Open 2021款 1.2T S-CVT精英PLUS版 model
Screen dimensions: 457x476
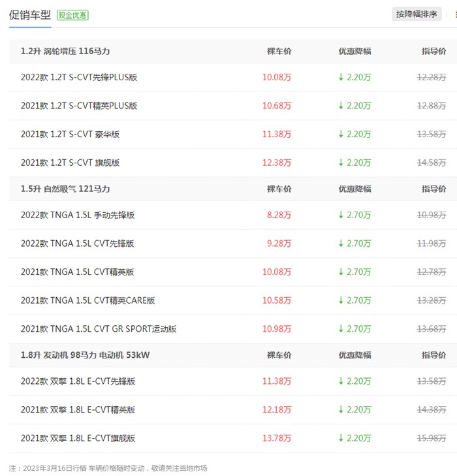pos(79,106)
